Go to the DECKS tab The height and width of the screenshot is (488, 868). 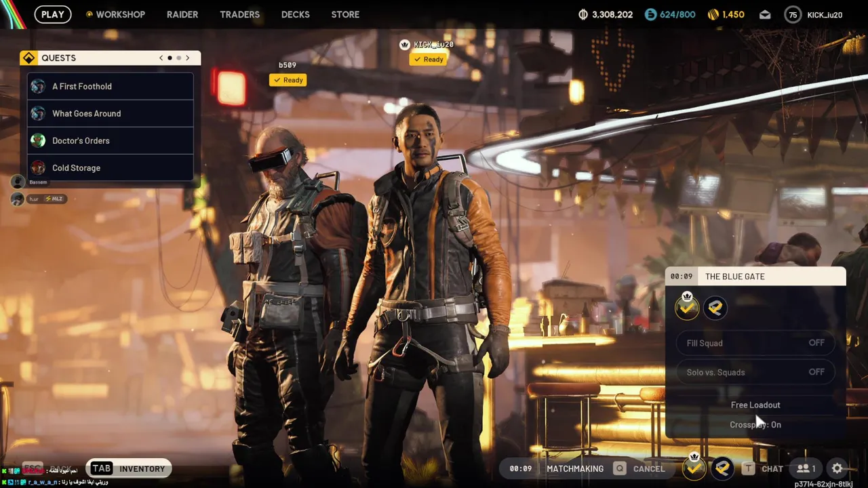[x=295, y=14]
